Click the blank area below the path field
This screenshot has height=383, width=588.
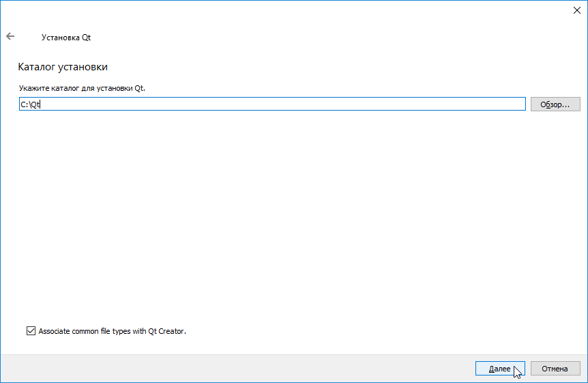pos(273,205)
